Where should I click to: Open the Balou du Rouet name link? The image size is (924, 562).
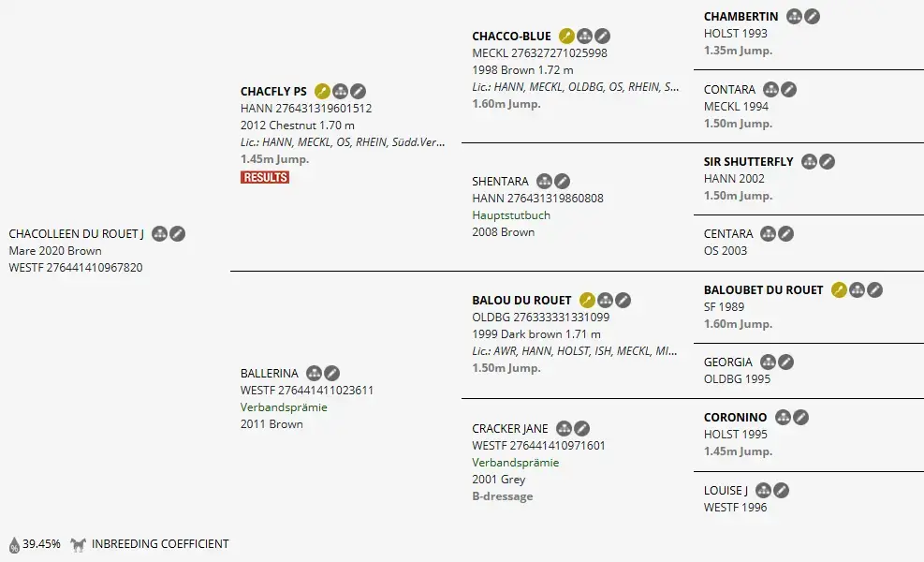click(521, 300)
